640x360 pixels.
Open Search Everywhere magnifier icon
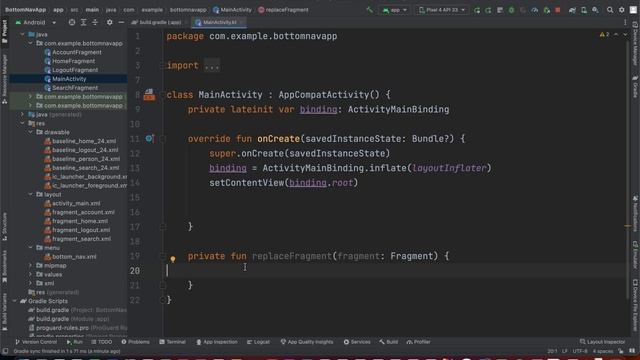(610, 10)
